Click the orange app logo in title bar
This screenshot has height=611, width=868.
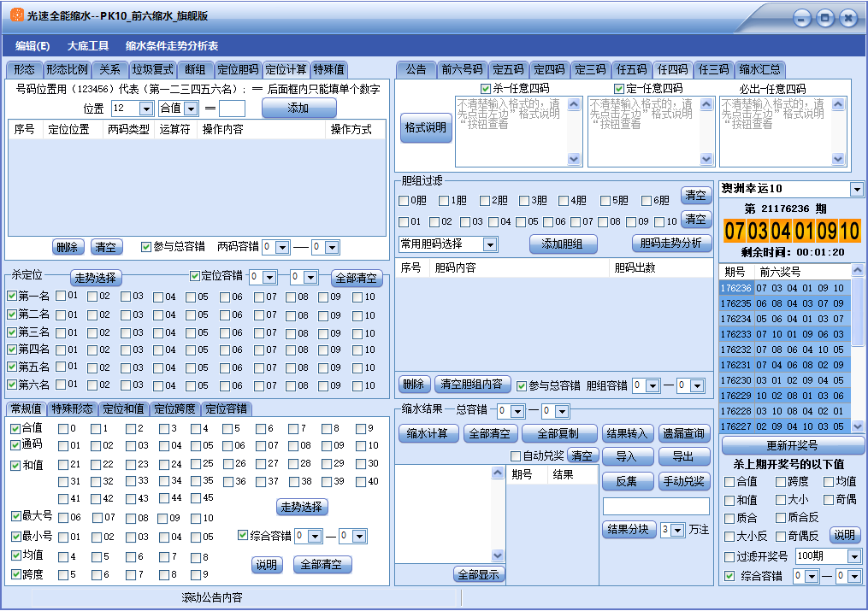point(16,15)
